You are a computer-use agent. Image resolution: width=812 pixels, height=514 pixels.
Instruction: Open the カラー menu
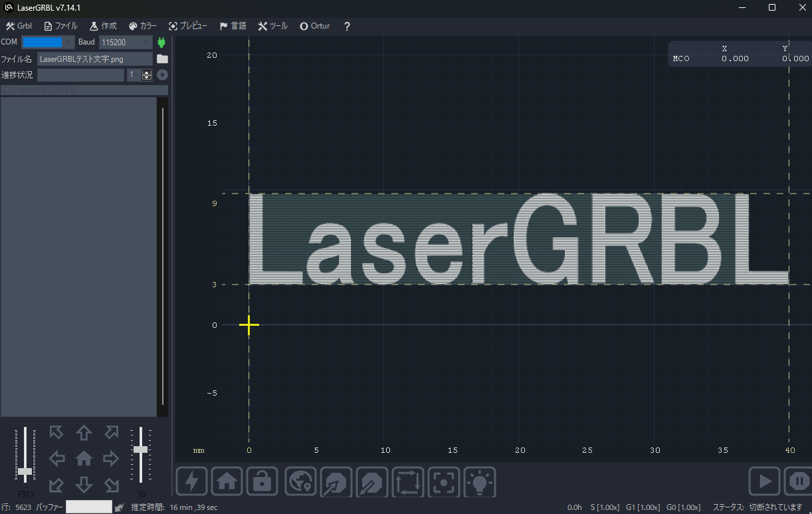(x=143, y=26)
